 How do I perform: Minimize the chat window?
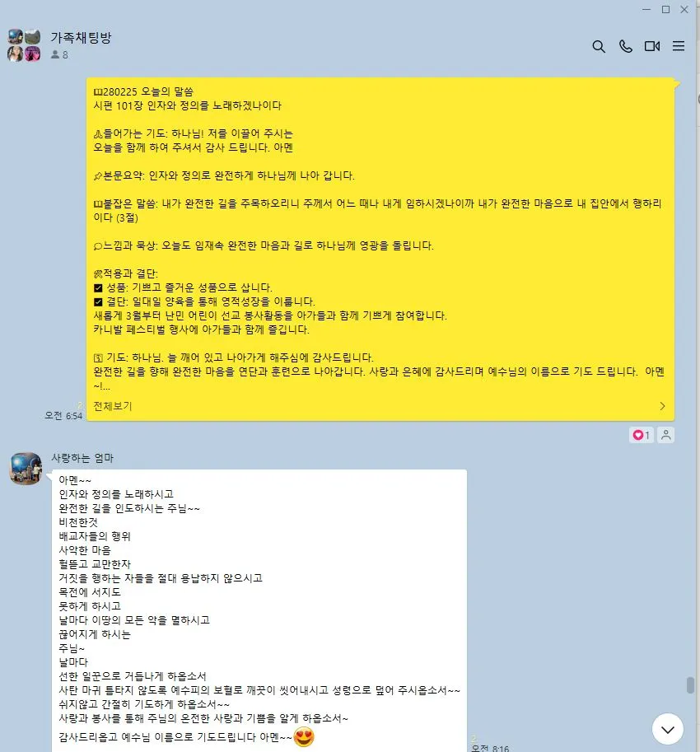pyautogui.click(x=646, y=10)
